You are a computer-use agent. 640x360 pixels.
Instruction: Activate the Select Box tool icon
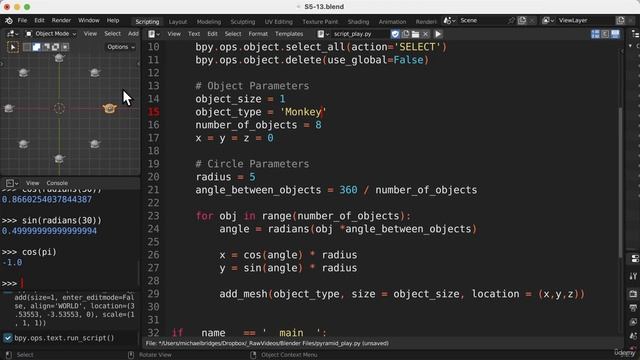click(13, 47)
